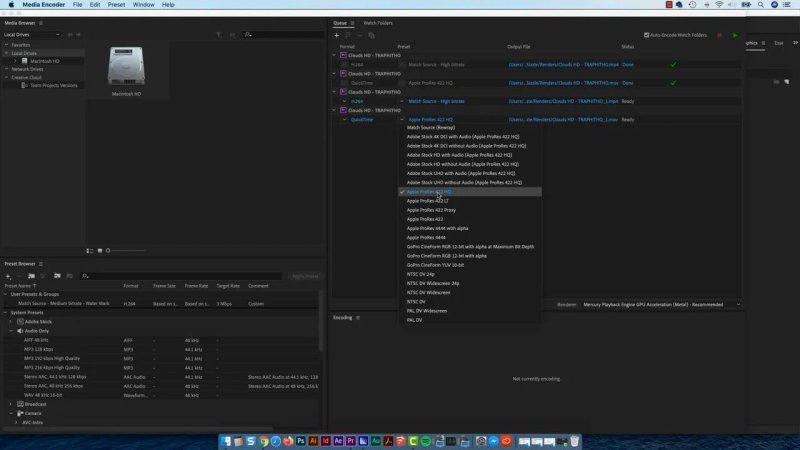
Task: Click the Duplicate icon in Queue toolbar
Action: [x=371, y=35]
